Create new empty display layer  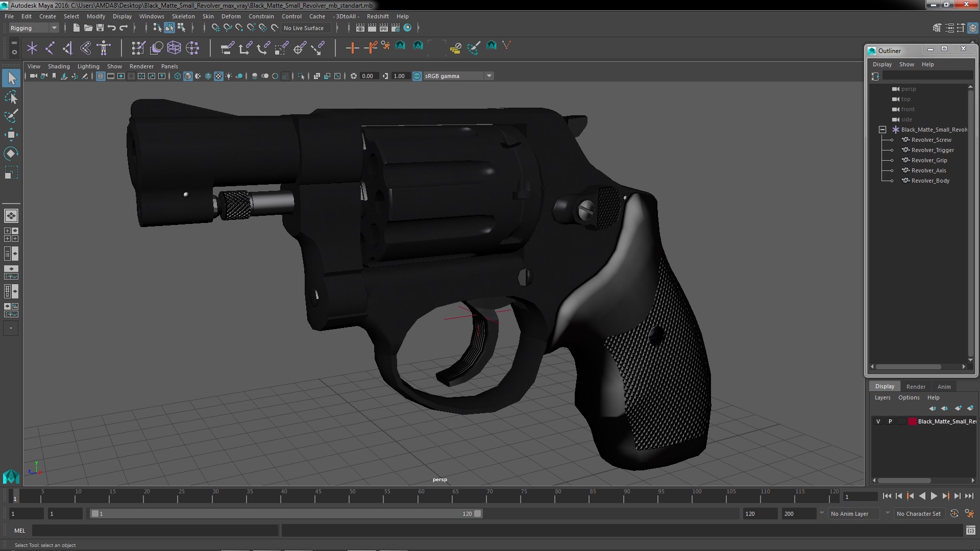[x=958, y=408]
